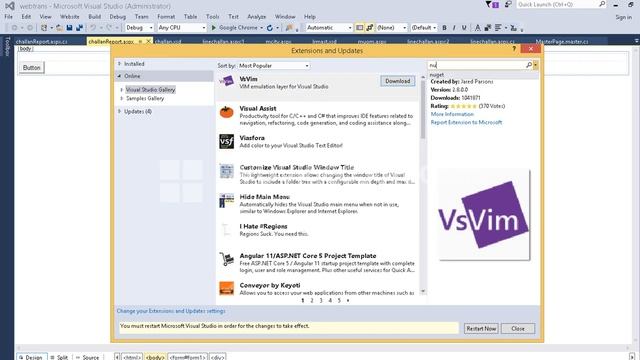The height and width of the screenshot is (360, 640).
Task: Click the Viasfora vsf icon
Action: [227, 142]
